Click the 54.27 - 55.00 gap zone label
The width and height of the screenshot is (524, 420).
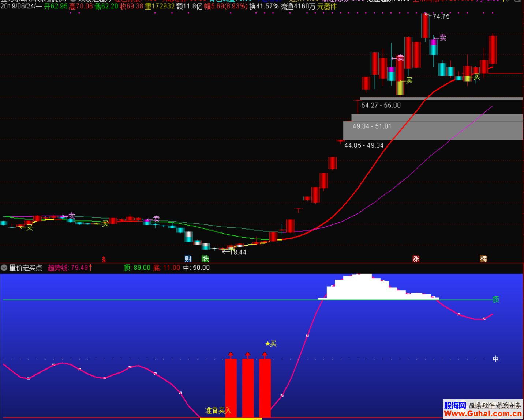[x=381, y=105]
